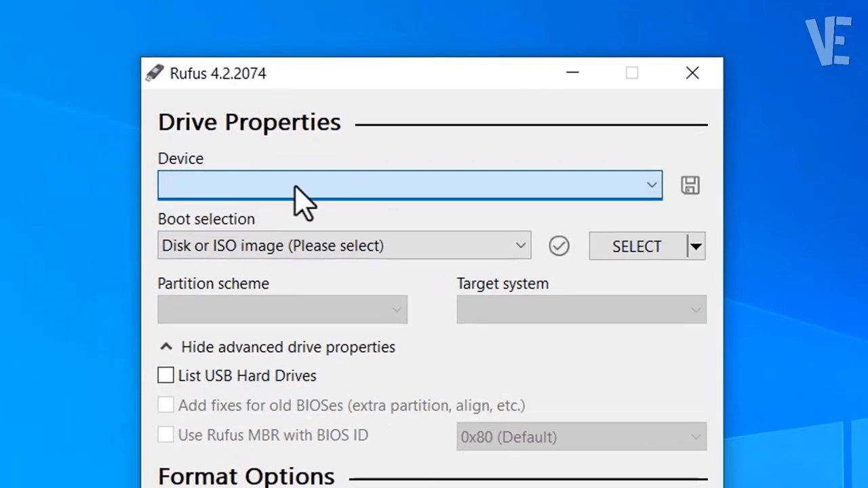Click the Partition scheme label

214,283
